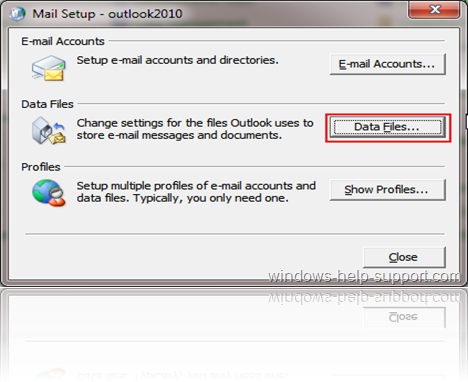Click the data files mailbox icon
Viewport: 468px width, 382px height.
pyautogui.click(x=49, y=131)
